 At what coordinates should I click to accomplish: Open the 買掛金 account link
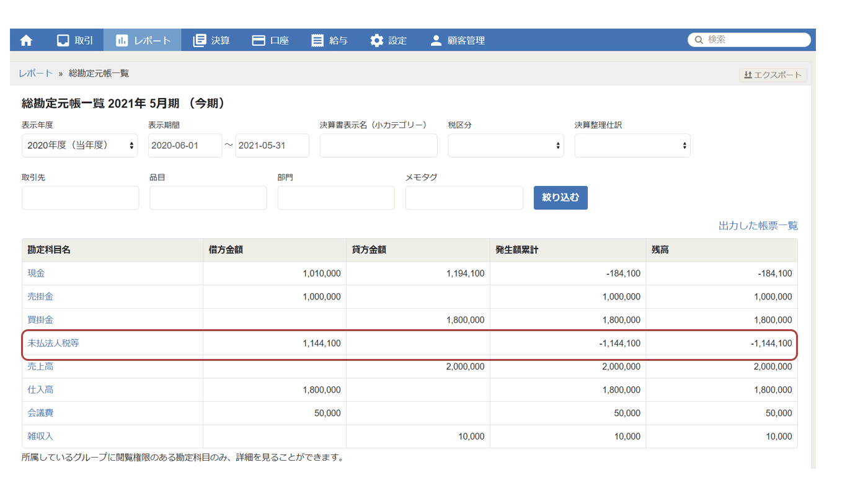point(40,320)
